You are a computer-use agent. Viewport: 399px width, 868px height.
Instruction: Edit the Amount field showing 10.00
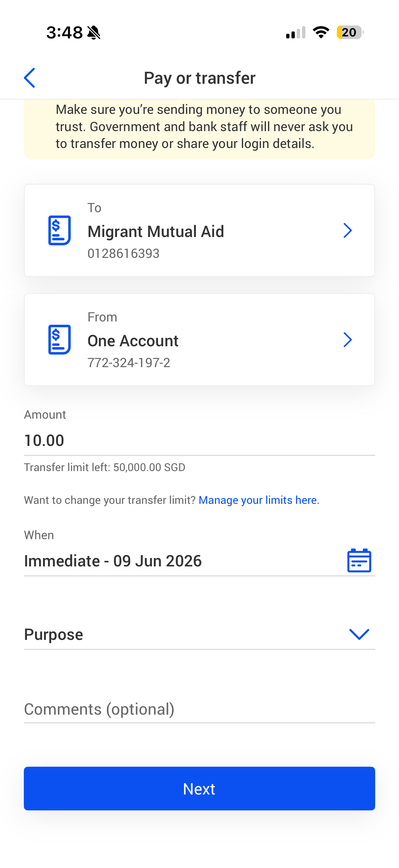[x=199, y=441]
